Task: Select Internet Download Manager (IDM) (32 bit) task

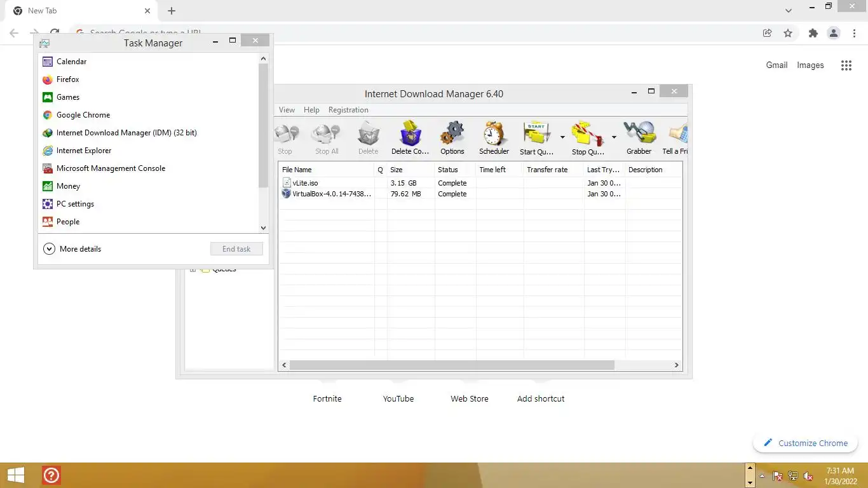Action: (x=149, y=133)
